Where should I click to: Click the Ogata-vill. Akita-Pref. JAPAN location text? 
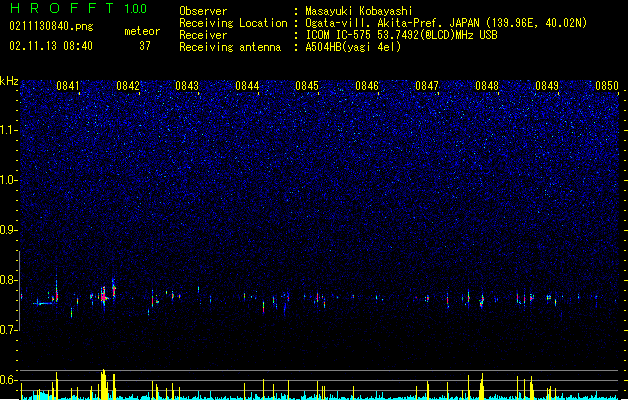[x=446, y=23]
